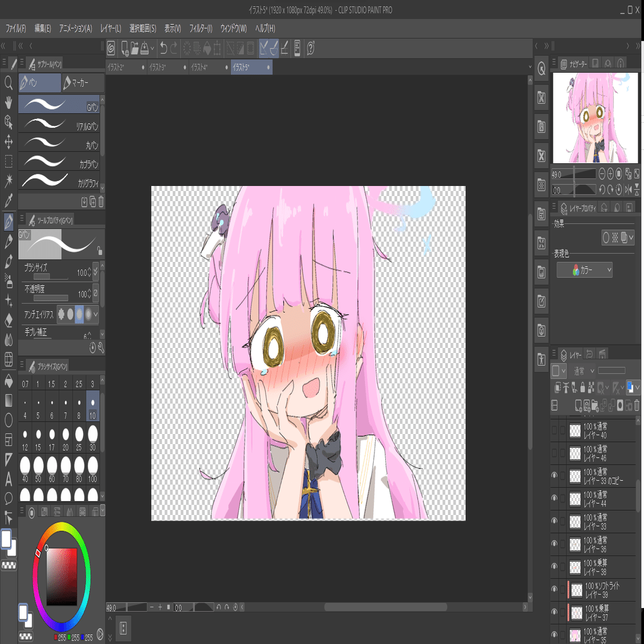Select the Eyedropper tool

[8, 201]
